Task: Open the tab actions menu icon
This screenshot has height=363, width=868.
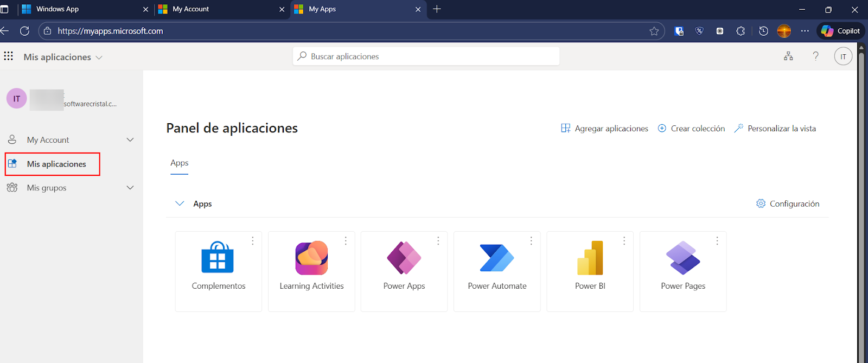Action: (4, 9)
